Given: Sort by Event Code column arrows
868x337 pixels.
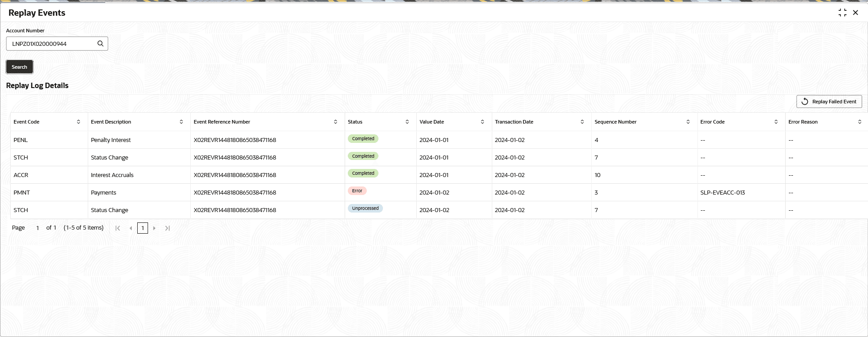Looking at the screenshot, I should pos(78,122).
